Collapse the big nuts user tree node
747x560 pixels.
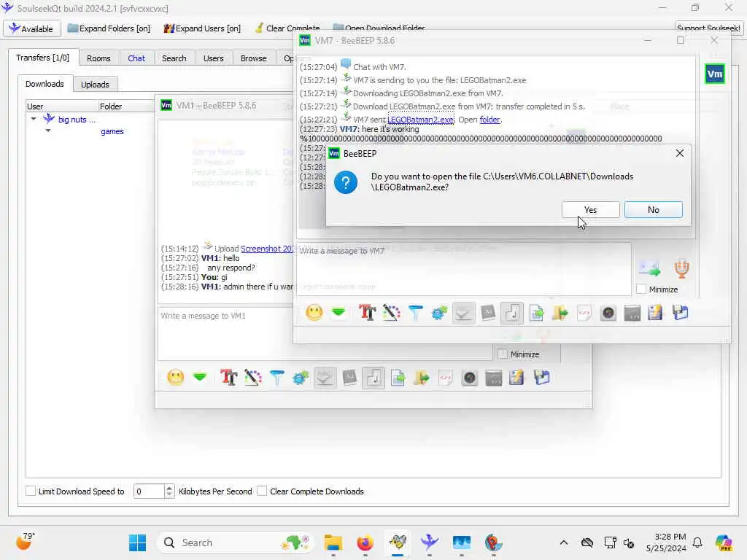click(x=34, y=119)
